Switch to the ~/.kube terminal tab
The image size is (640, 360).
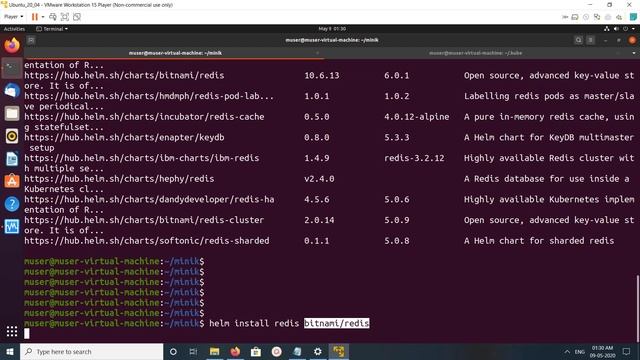click(x=476, y=53)
